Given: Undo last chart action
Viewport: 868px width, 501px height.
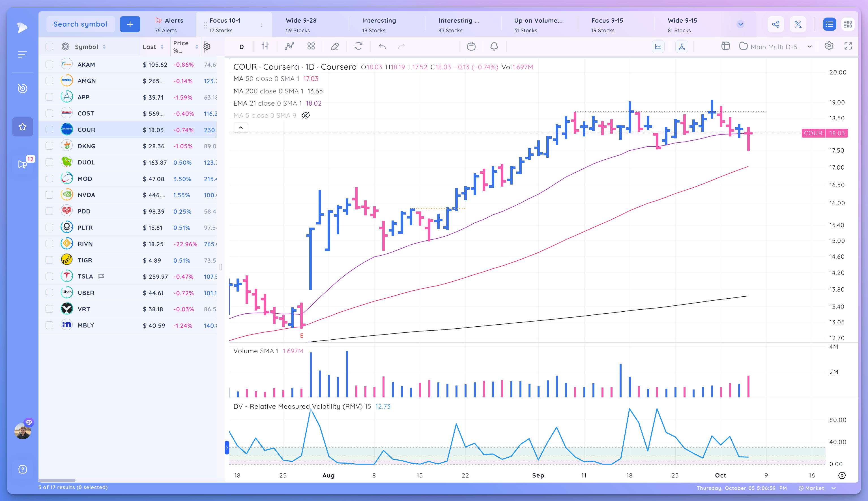Looking at the screenshot, I should (383, 46).
